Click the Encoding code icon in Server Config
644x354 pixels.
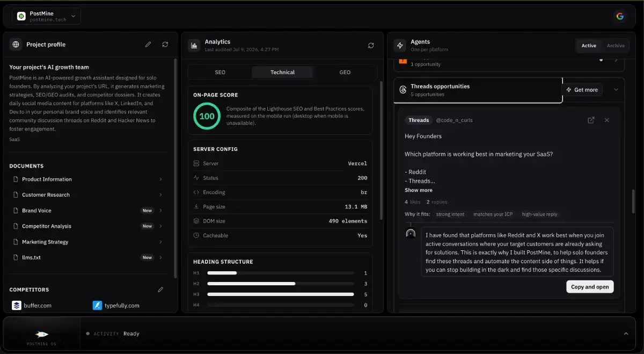[x=196, y=192]
